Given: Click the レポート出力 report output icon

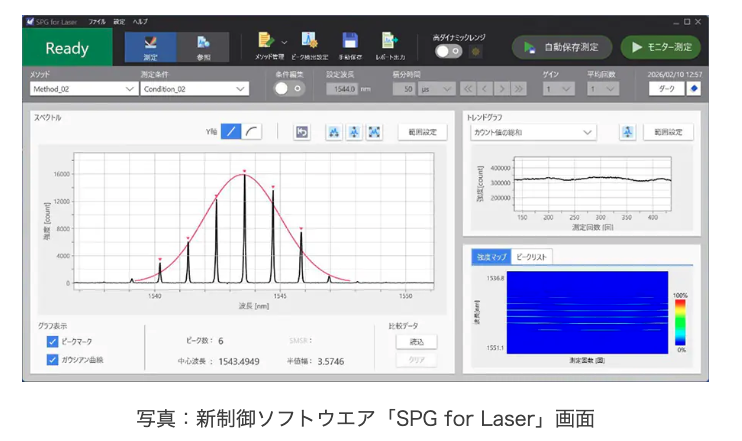Looking at the screenshot, I should click(x=390, y=42).
